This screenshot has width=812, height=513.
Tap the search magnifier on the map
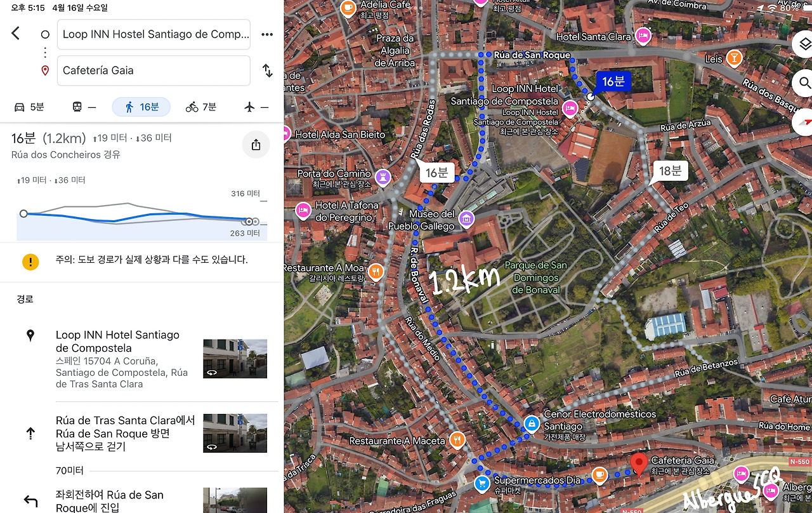coord(804,83)
